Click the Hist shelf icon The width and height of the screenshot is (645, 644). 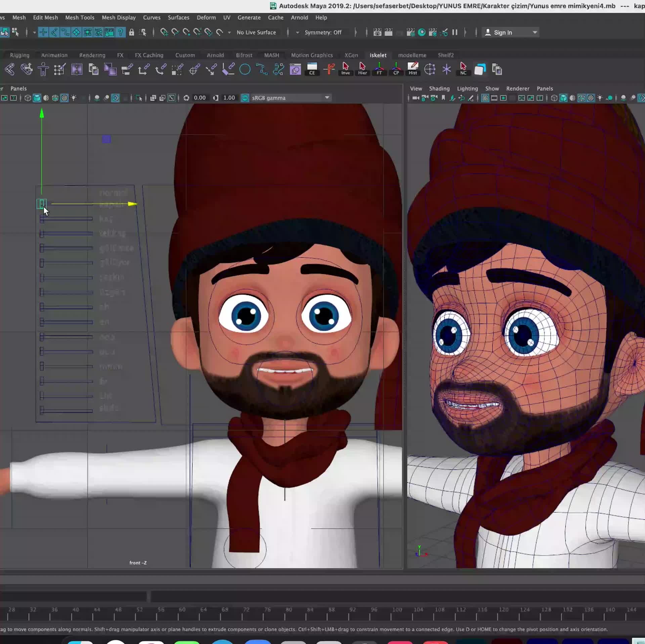(413, 69)
